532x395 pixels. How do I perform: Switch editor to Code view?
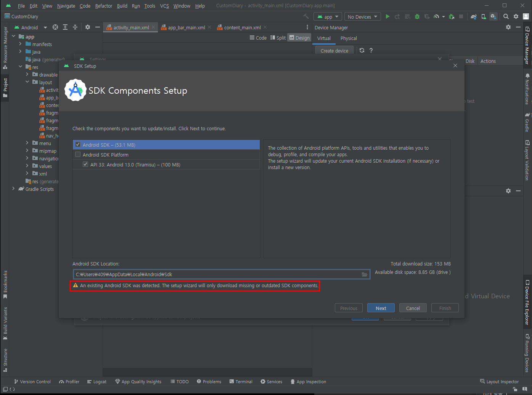[258, 38]
